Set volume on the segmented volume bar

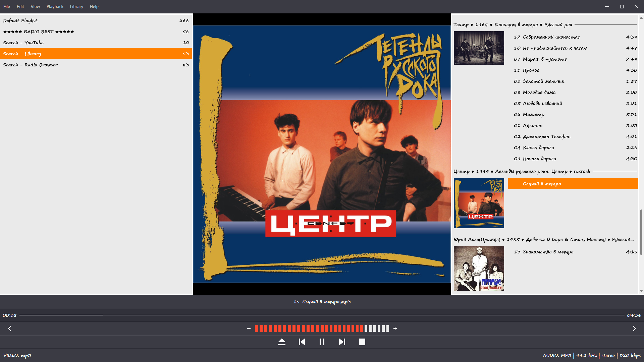(x=322, y=328)
